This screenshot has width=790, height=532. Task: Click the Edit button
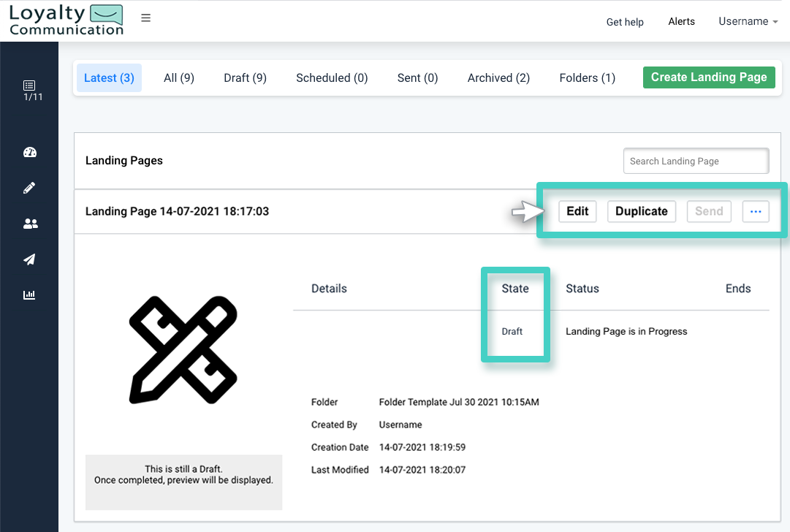[x=577, y=212]
